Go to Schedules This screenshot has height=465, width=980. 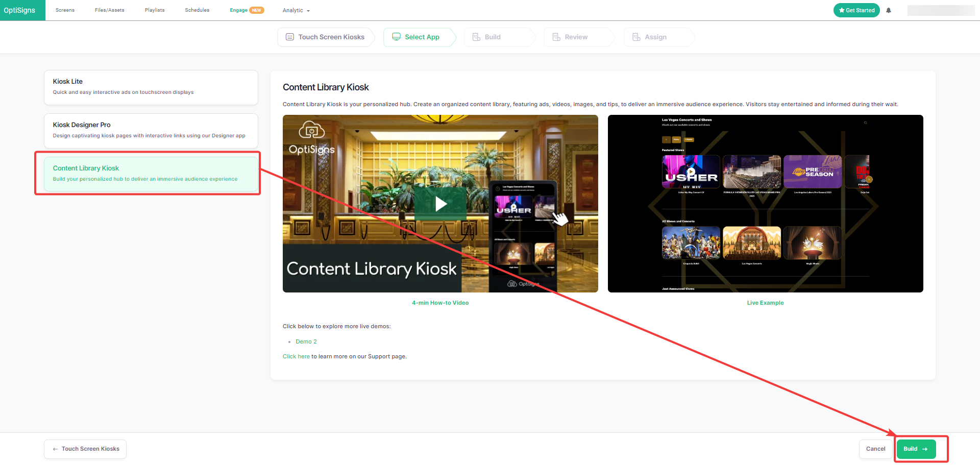[x=197, y=10]
